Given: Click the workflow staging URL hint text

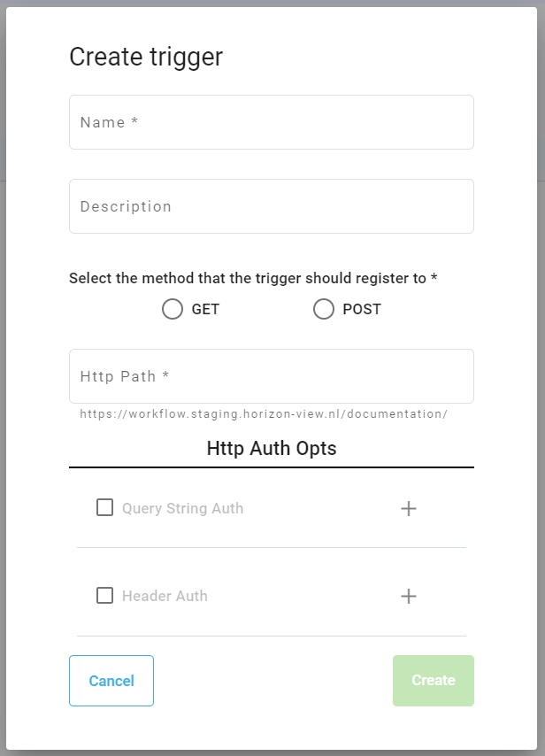Looking at the screenshot, I should (264, 413).
